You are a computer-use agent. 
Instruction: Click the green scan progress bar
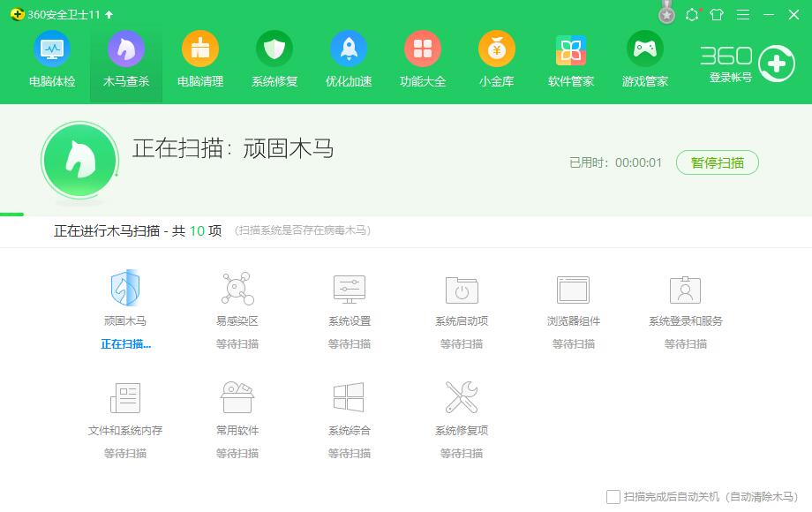coord(11,215)
